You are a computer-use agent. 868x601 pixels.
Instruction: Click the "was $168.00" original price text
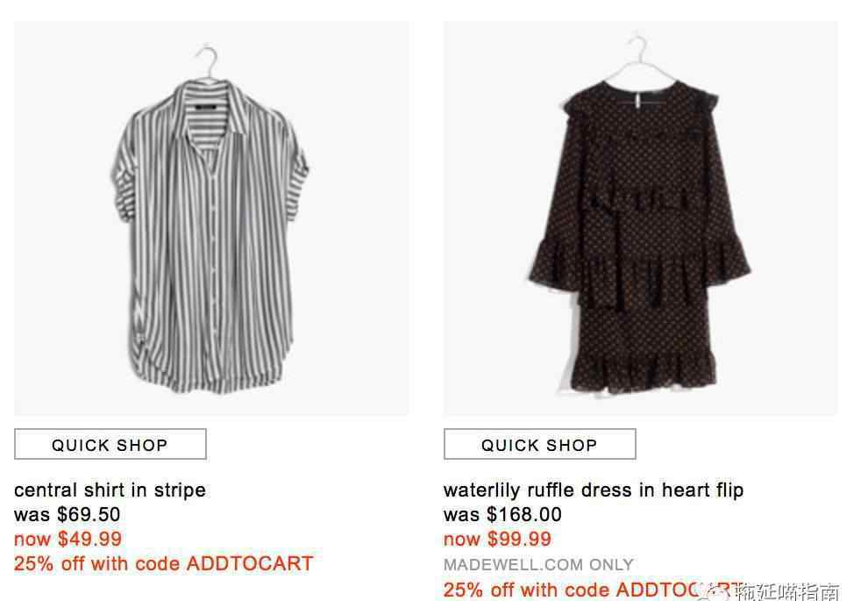pyautogui.click(x=502, y=515)
